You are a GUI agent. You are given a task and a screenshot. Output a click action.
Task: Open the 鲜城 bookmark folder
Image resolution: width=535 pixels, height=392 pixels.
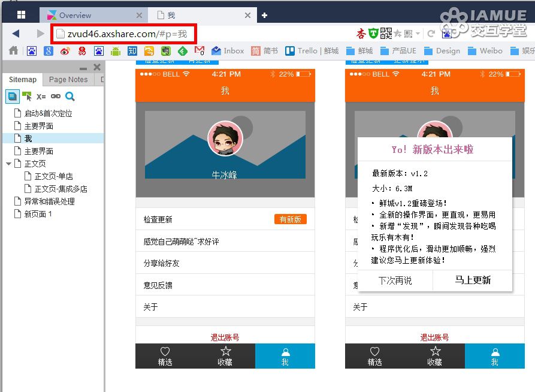[x=359, y=51]
